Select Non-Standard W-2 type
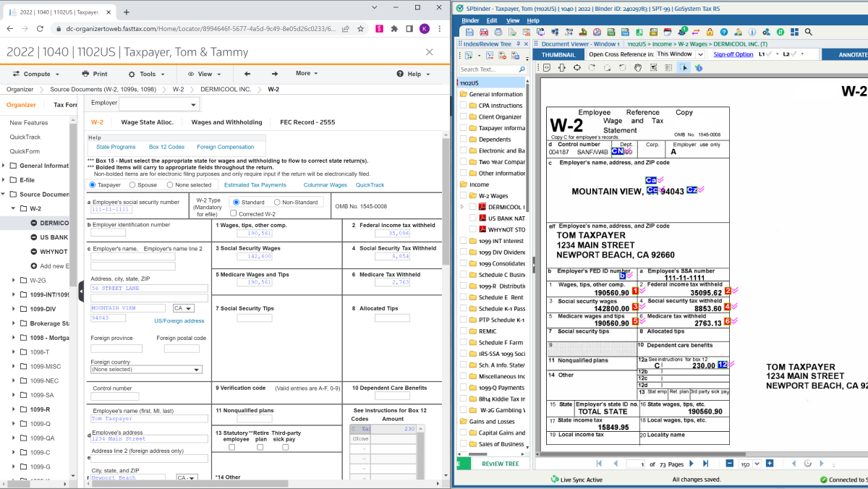 (x=277, y=203)
